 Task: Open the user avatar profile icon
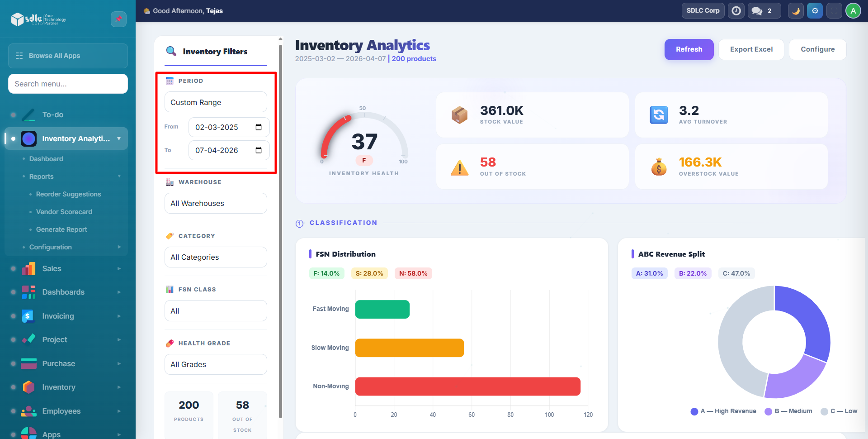[853, 11]
